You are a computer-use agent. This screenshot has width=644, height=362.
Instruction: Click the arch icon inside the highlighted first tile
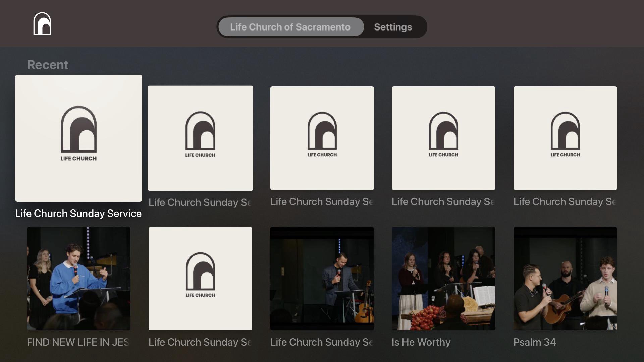pyautogui.click(x=78, y=129)
